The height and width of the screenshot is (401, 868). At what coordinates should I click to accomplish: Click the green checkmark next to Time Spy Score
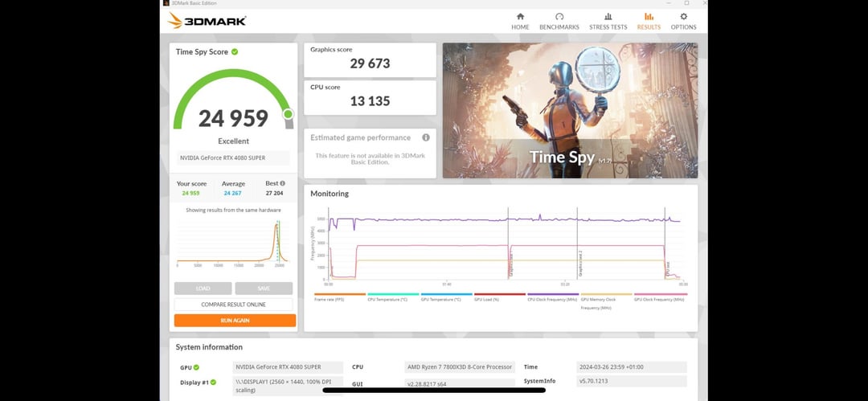point(235,51)
